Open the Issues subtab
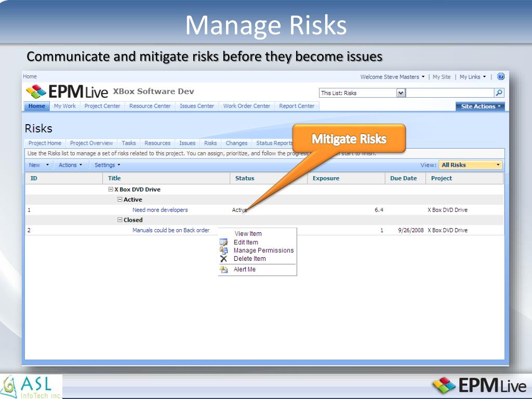532x399 pixels. pos(187,143)
